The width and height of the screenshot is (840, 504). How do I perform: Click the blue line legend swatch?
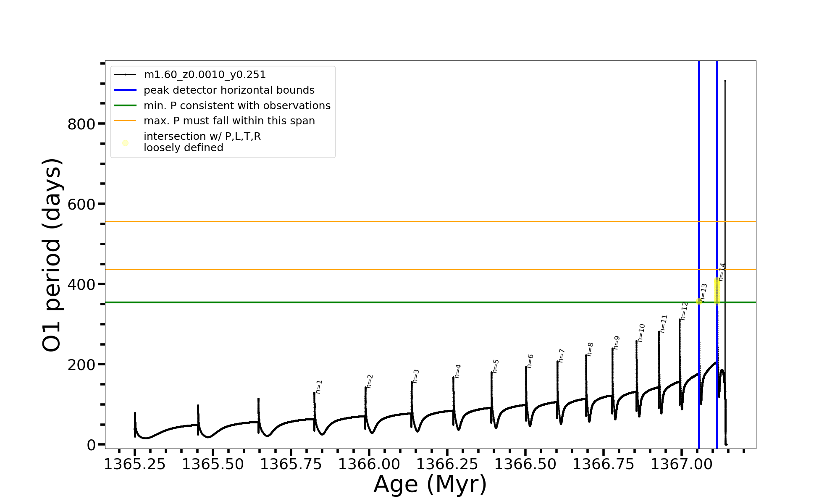pyautogui.click(x=125, y=90)
